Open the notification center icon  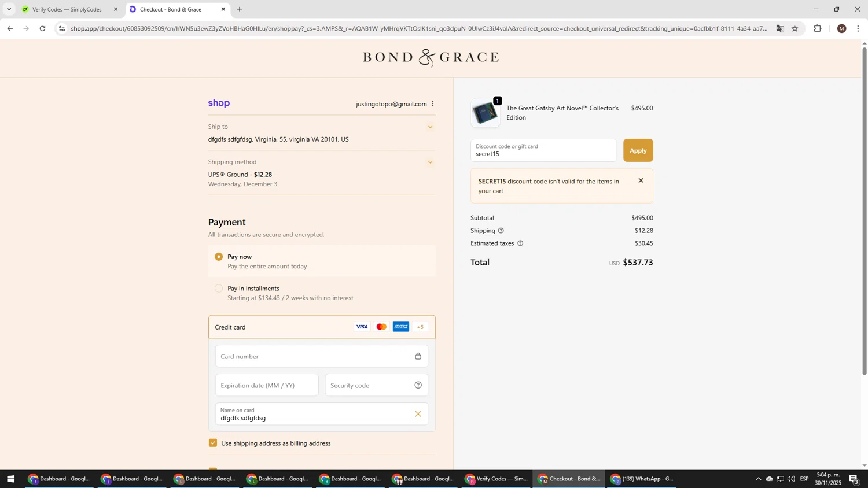point(854,479)
